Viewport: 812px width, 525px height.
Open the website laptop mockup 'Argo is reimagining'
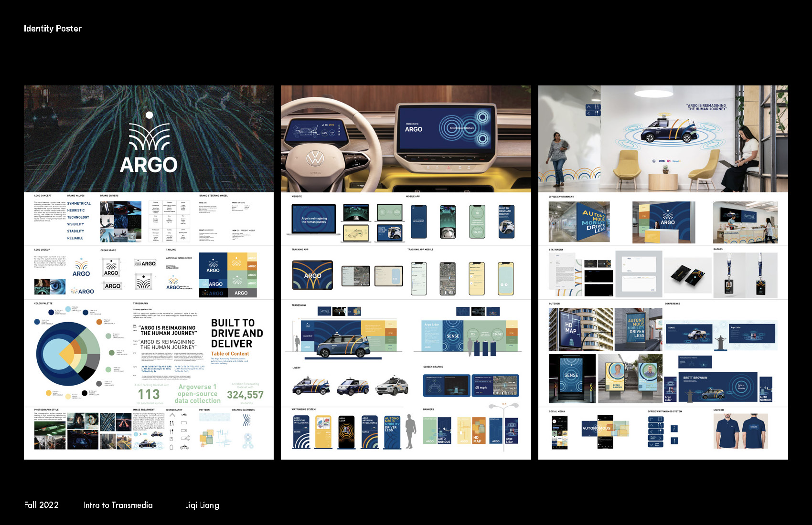[313, 220]
